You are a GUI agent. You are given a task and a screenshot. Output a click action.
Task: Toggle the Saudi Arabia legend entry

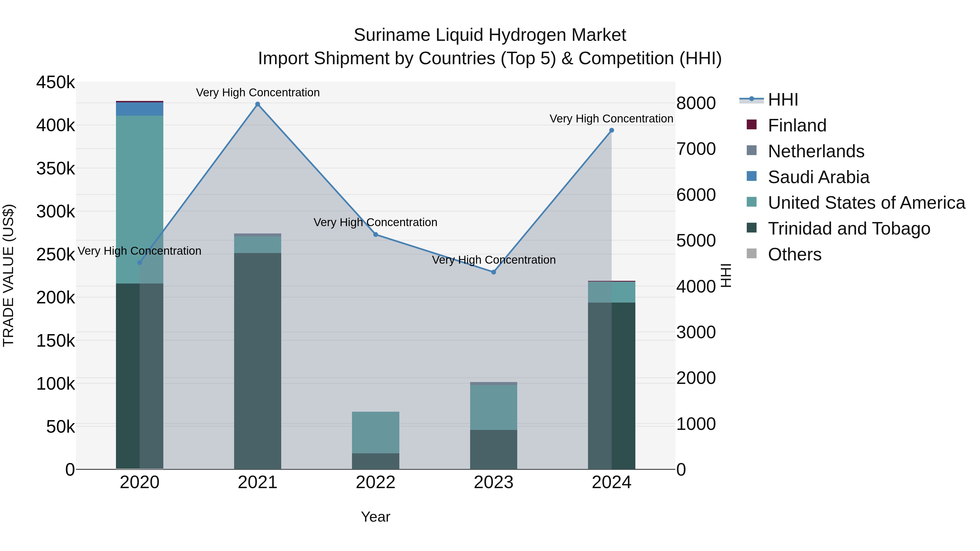pos(808,177)
